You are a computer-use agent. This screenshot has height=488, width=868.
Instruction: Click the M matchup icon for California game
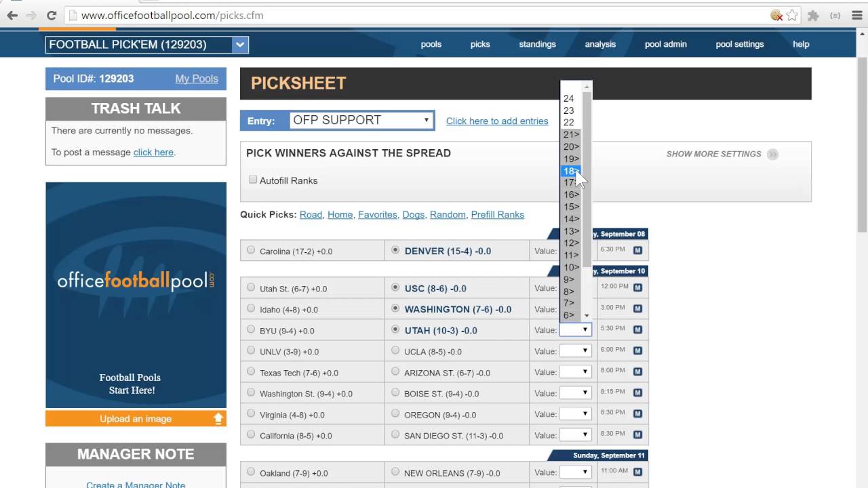pos(637,434)
